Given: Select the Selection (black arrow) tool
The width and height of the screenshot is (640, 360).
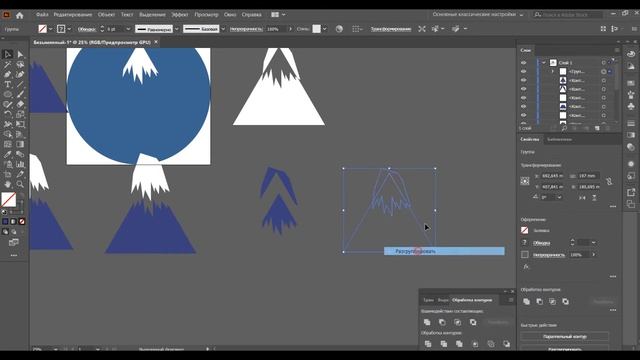Looking at the screenshot, I should coord(7,54).
